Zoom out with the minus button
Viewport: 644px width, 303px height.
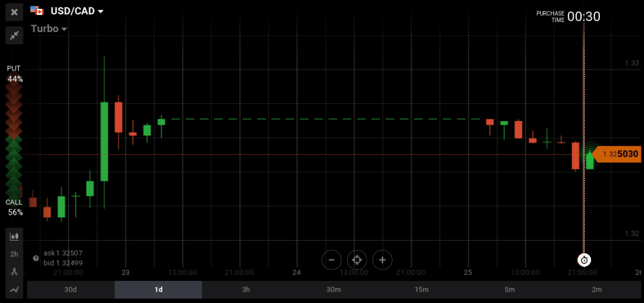(x=331, y=260)
